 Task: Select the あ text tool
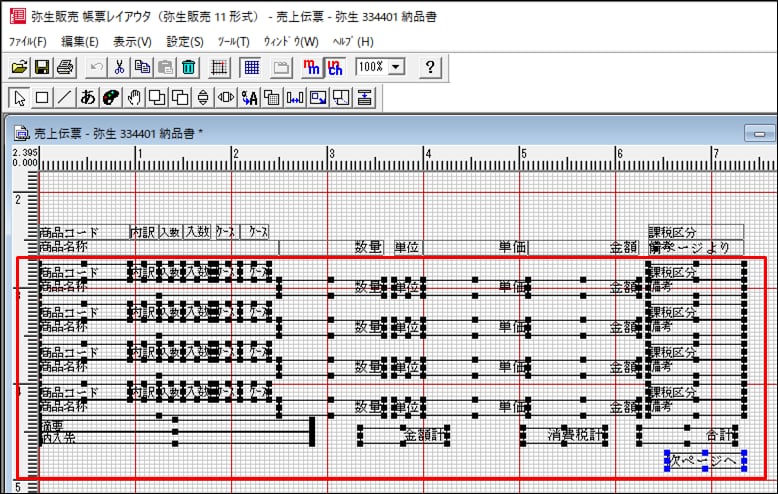pyautogui.click(x=88, y=98)
